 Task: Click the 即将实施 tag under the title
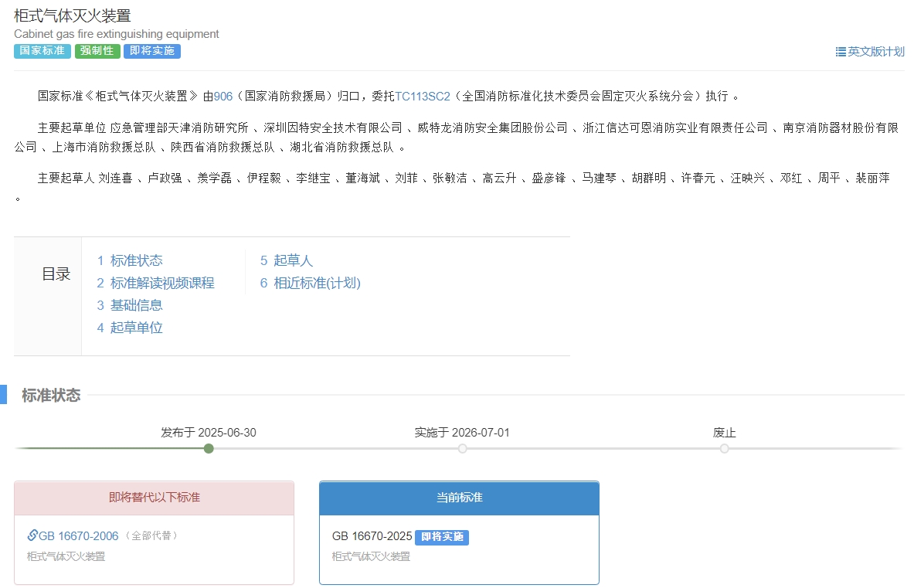click(152, 51)
